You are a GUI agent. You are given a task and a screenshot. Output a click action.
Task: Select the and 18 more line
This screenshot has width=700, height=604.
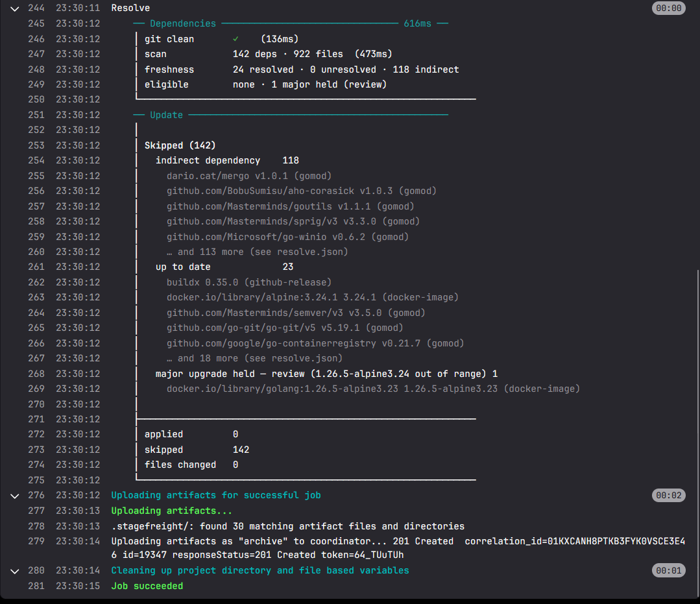pos(254,359)
